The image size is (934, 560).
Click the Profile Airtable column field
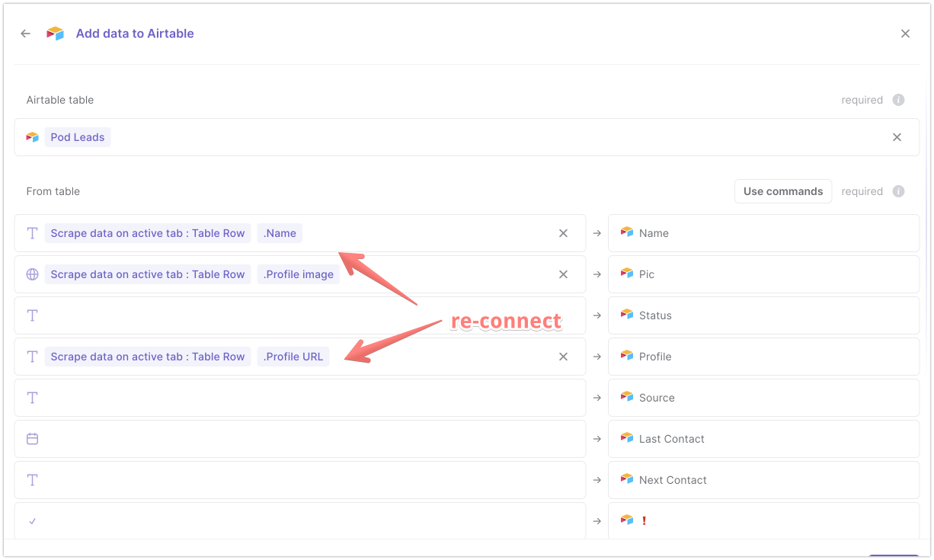763,357
